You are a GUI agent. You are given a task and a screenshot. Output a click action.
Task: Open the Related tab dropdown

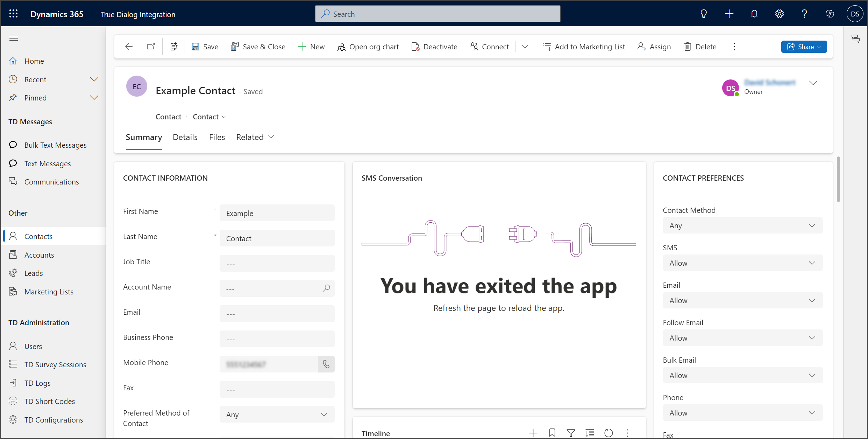(x=255, y=137)
